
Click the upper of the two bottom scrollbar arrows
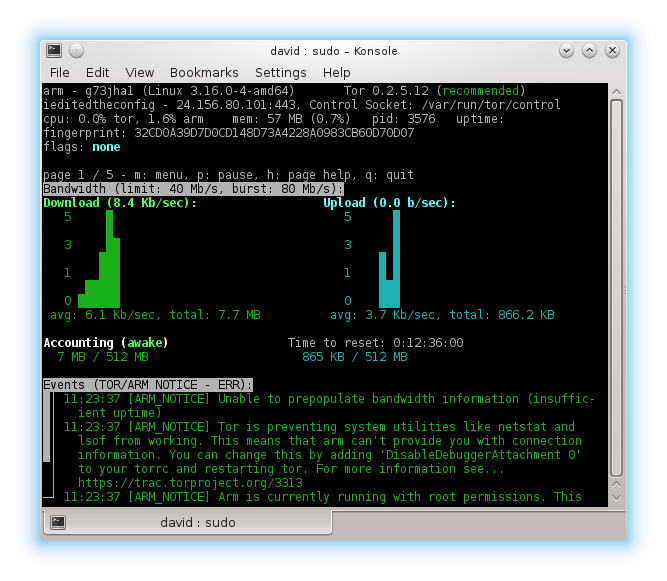click(x=616, y=484)
